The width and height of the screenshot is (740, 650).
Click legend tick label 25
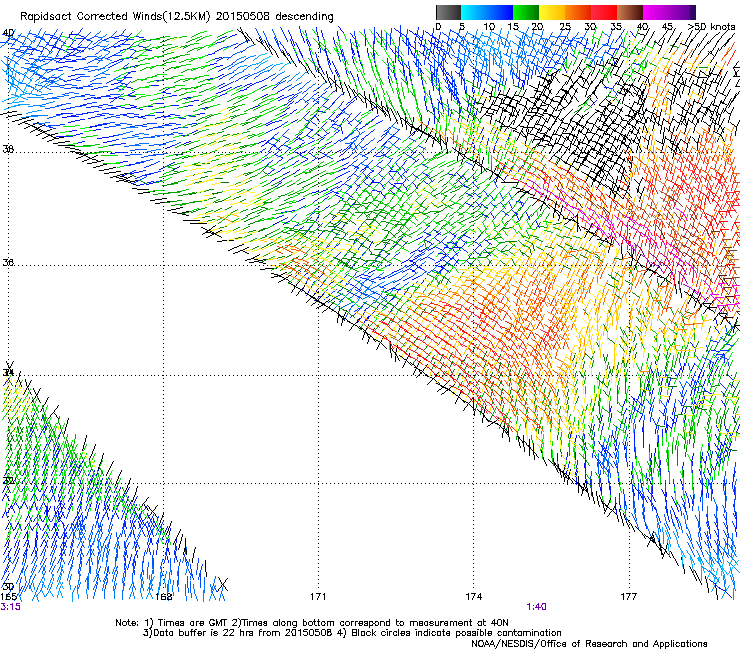pyautogui.click(x=565, y=27)
